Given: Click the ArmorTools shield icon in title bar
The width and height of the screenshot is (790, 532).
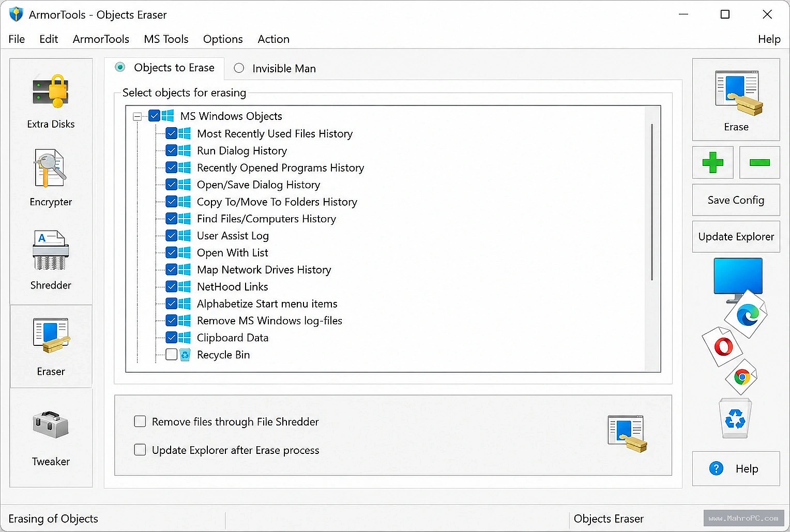Looking at the screenshot, I should click(x=16, y=14).
